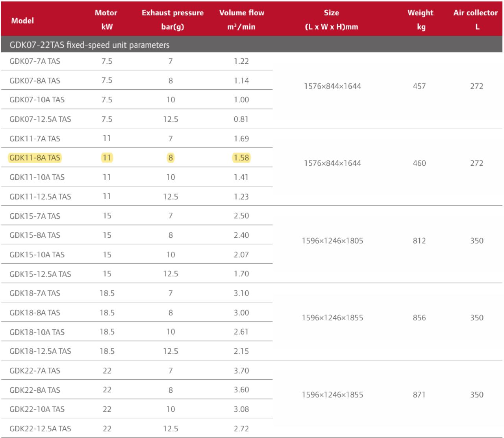Click the 812 weight value
Image resolution: width=504 pixels, height=438 pixels.
point(419,241)
